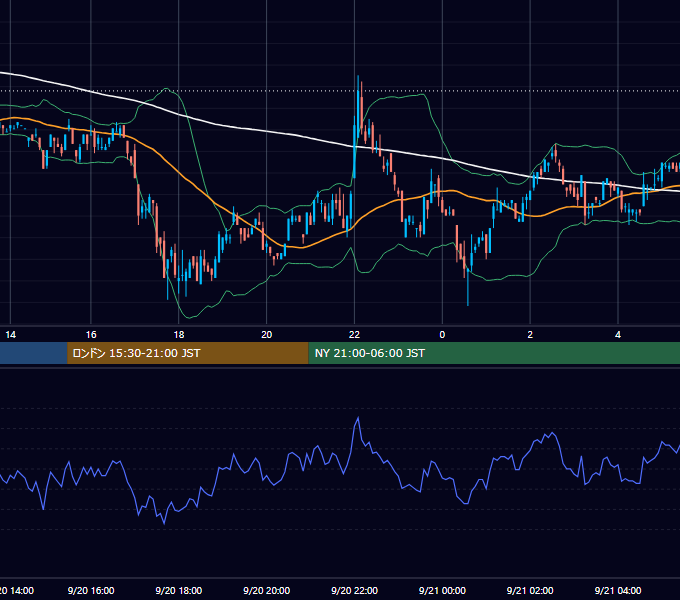Click the 9/20 16:00 date label
The width and height of the screenshot is (680, 600).
pyautogui.click(x=91, y=590)
